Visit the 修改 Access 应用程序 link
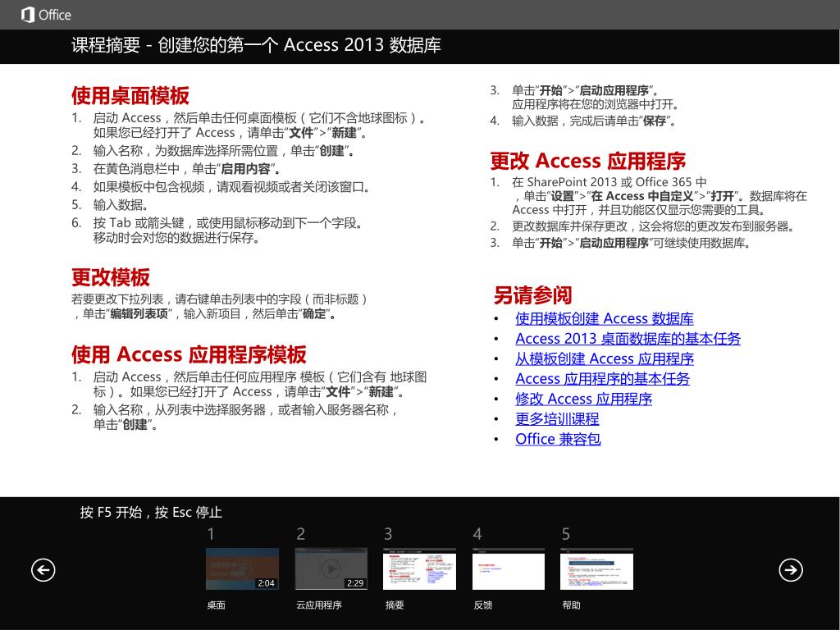The height and width of the screenshot is (630, 840). tap(583, 399)
